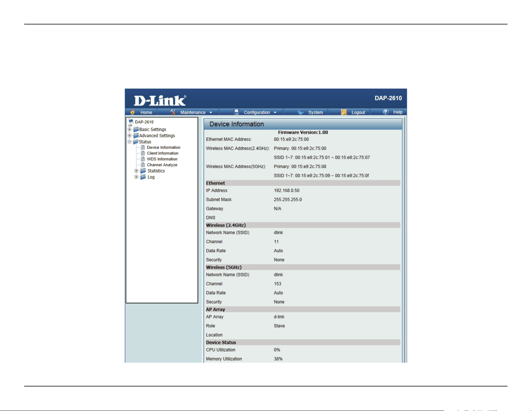Image resolution: width=532 pixels, height=411 pixels.
Task: Open the Maintenance dropdown menu
Action: coord(211,112)
